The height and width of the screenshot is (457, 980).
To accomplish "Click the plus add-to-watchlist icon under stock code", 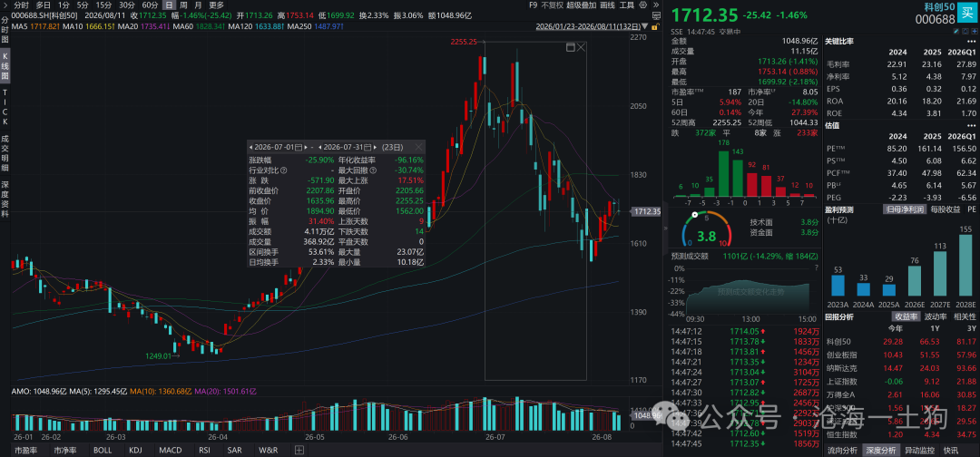I will pos(975,31).
